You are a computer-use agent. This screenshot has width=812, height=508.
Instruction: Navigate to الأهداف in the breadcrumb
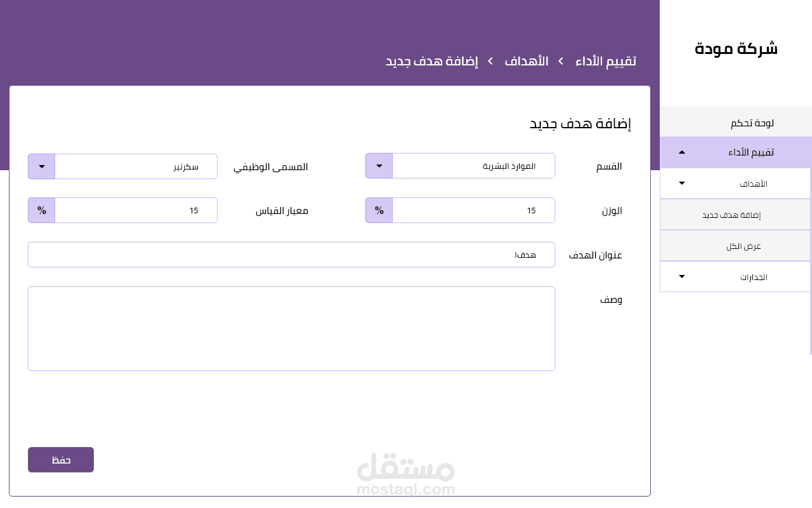coord(527,61)
